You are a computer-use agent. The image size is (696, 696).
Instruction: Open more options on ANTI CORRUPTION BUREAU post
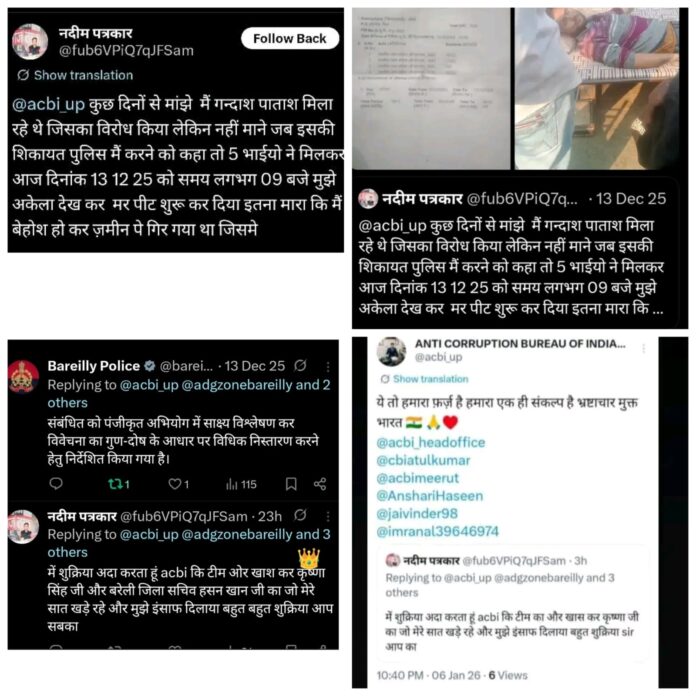tap(644, 349)
